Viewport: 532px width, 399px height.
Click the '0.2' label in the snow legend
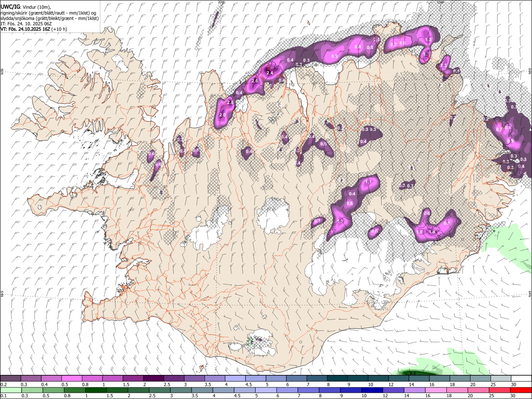[x=3, y=384]
